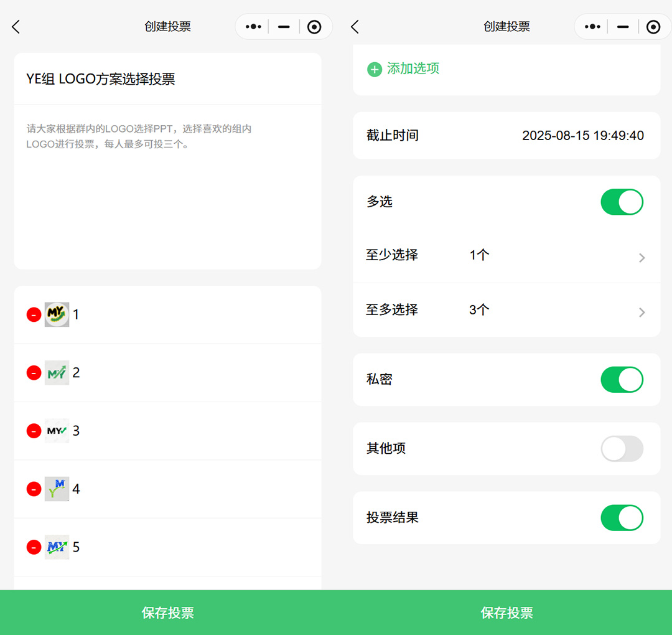Tap the green plus icon to add option
The image size is (672, 635).
[375, 69]
